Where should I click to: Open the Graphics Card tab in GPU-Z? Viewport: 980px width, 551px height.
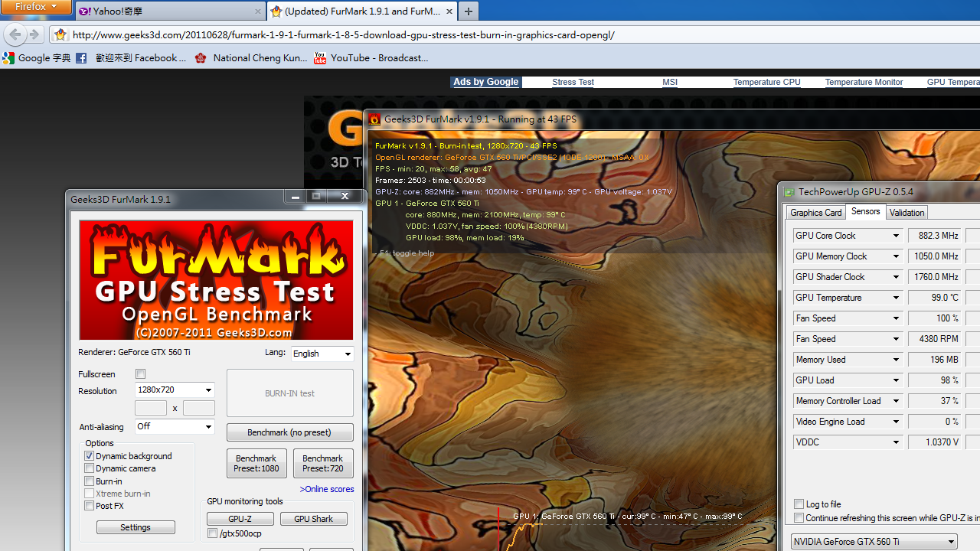pyautogui.click(x=815, y=213)
